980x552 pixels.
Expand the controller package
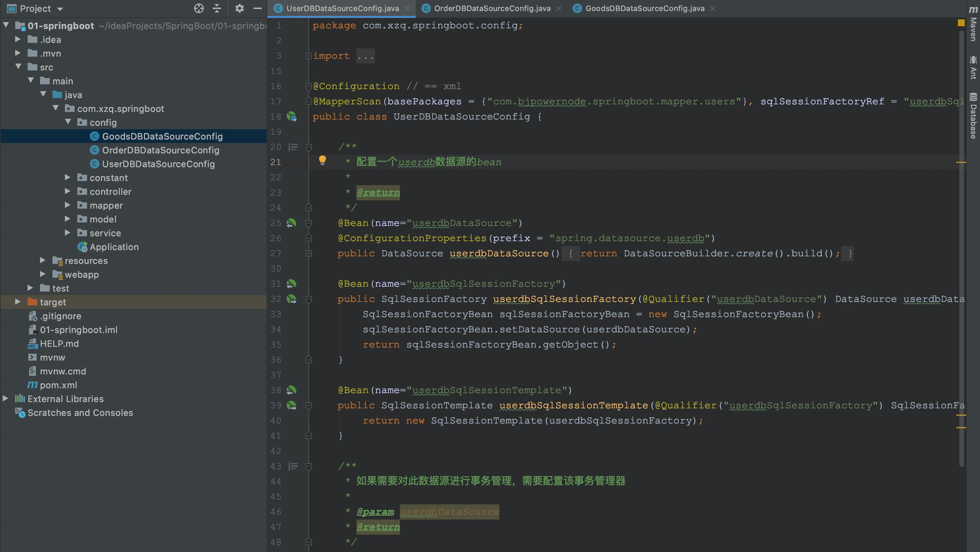[x=67, y=191]
